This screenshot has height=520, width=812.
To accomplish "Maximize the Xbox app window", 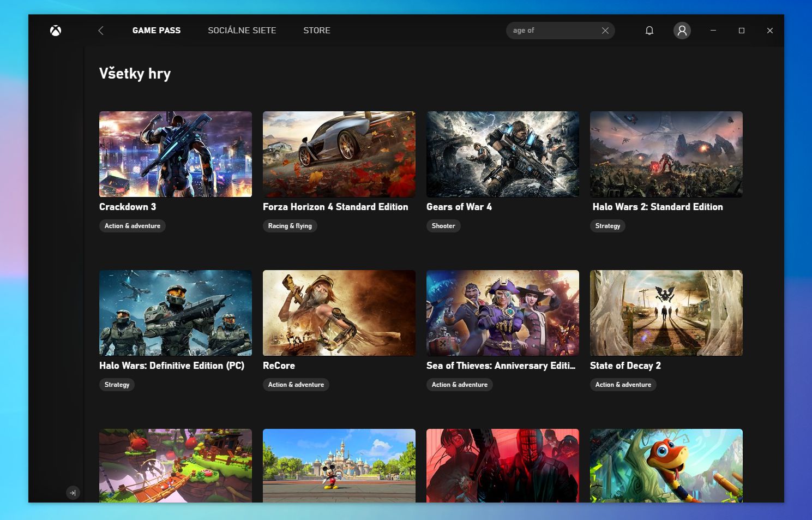I will pyautogui.click(x=742, y=31).
